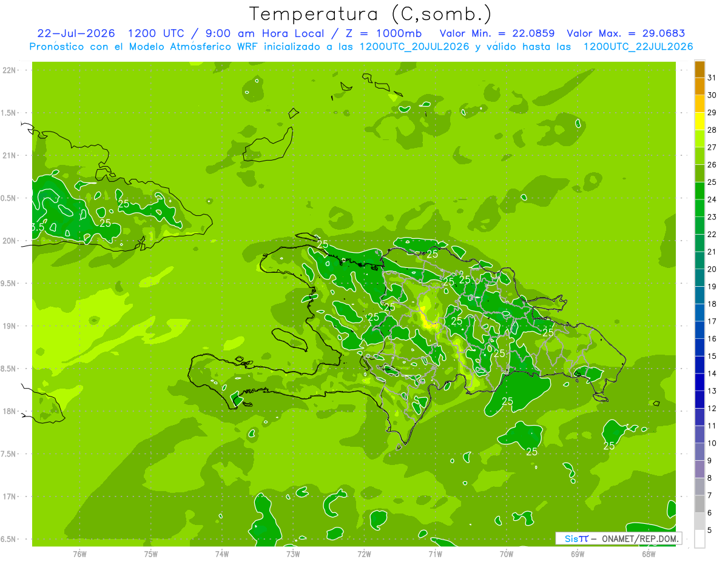Click the colorbar label "31"
The image size is (728, 562).
pos(712,78)
